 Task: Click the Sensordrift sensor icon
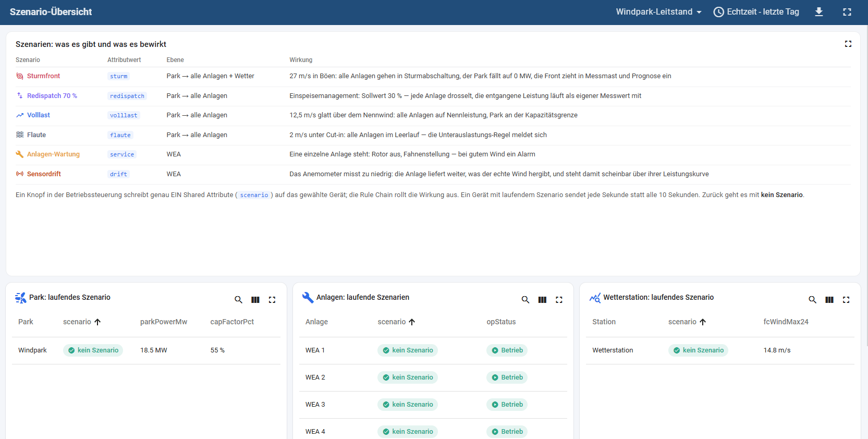[20, 174]
